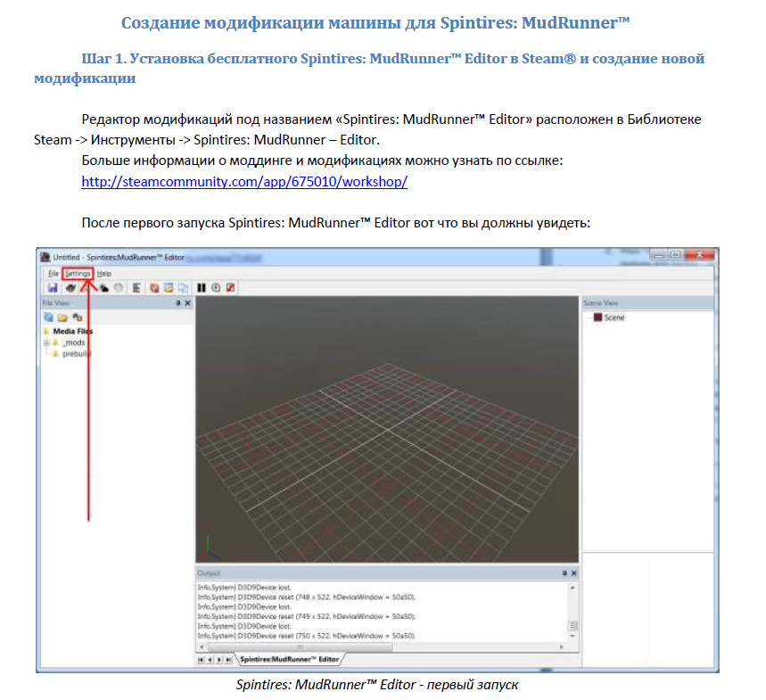Image resolution: width=766 pixels, height=700 pixels.
Task: Open the Help menu
Action: coord(104,274)
